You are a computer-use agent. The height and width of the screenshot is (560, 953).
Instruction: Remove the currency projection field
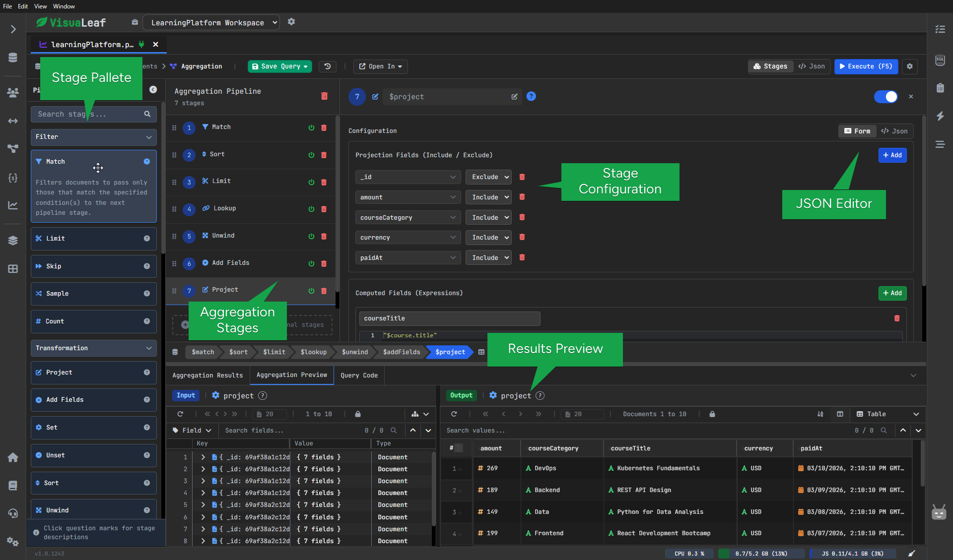click(522, 237)
